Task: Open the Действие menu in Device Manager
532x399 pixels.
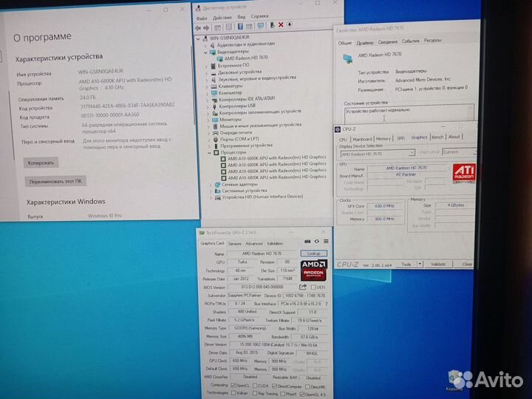Action: click(222, 16)
